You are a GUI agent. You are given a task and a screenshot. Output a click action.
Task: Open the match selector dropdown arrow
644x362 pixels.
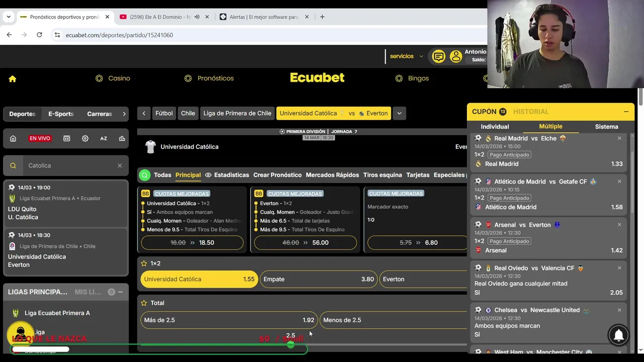click(399, 114)
